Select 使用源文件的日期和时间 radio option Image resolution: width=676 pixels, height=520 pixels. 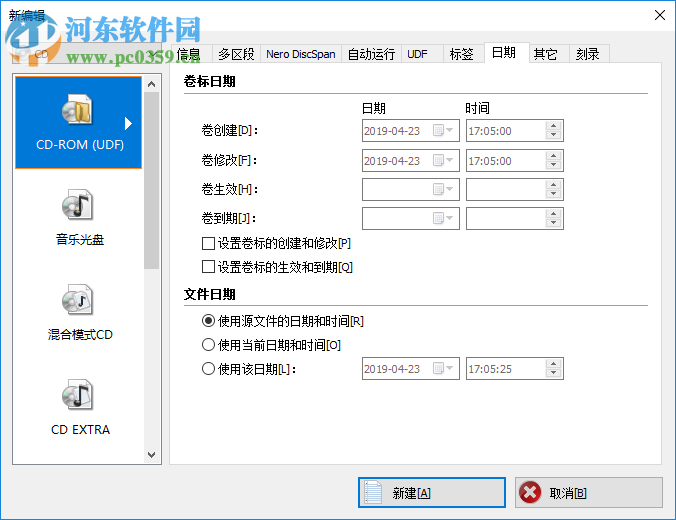point(208,321)
